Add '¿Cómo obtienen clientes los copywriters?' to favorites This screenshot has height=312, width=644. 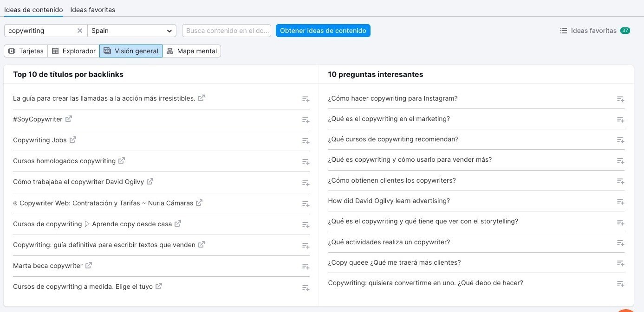click(620, 181)
